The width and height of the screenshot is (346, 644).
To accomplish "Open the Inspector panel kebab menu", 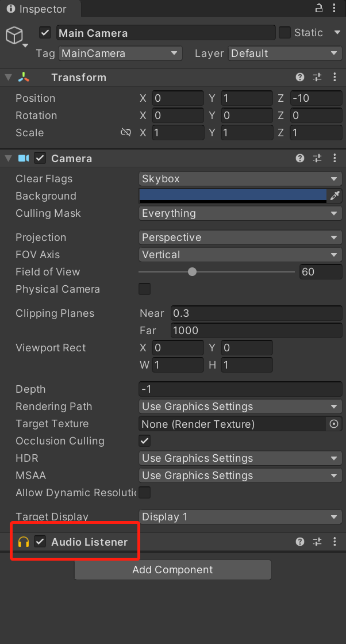I will tap(335, 9).
